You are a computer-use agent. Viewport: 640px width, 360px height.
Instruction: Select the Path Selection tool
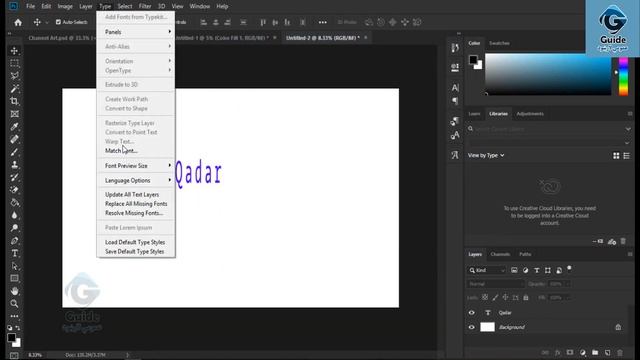14,266
